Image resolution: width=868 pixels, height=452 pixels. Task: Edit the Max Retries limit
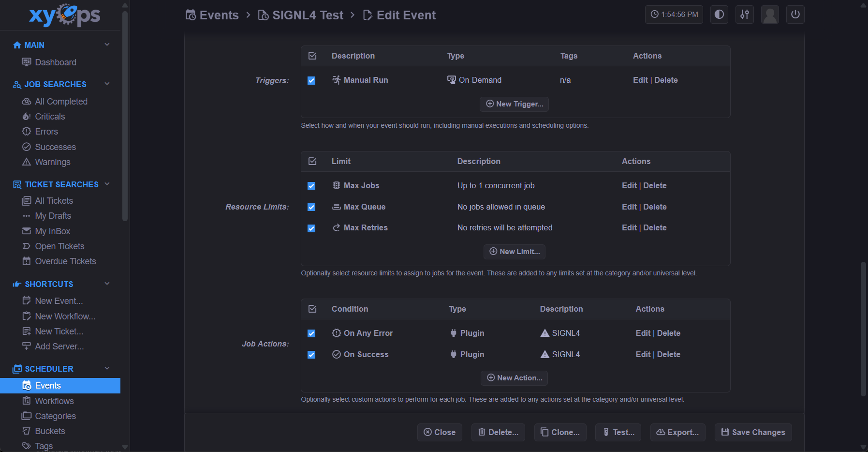click(629, 228)
